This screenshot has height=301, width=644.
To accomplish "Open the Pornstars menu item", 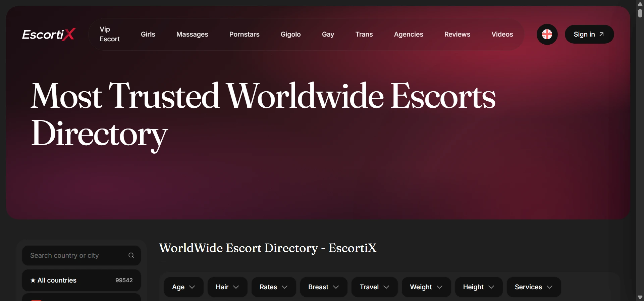I will tap(244, 34).
